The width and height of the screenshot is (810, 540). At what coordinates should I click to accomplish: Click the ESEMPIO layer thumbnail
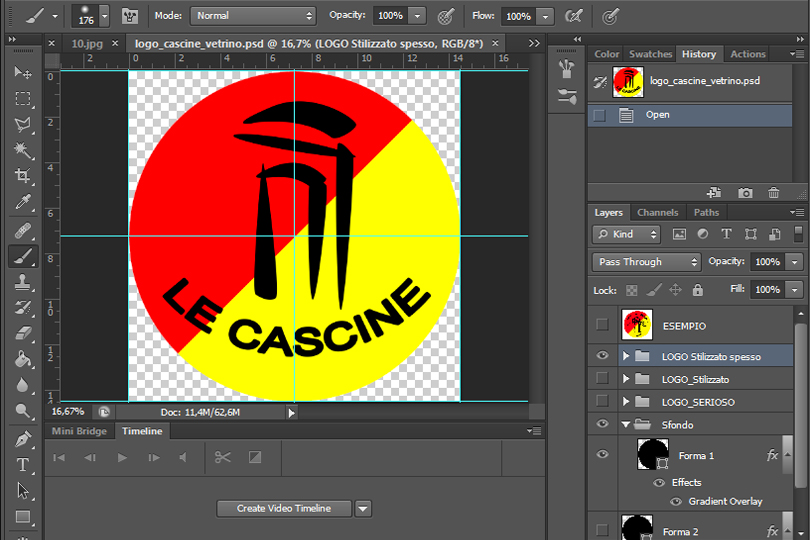pyautogui.click(x=636, y=325)
